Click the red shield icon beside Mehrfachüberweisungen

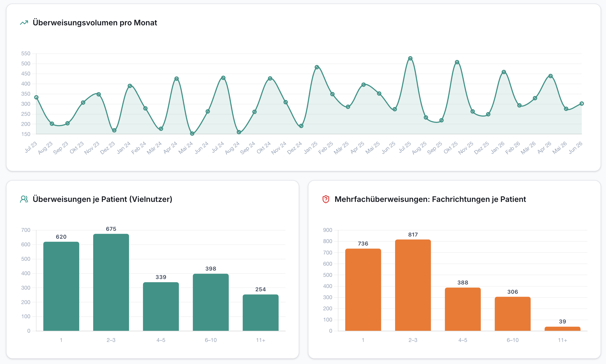[x=326, y=199]
